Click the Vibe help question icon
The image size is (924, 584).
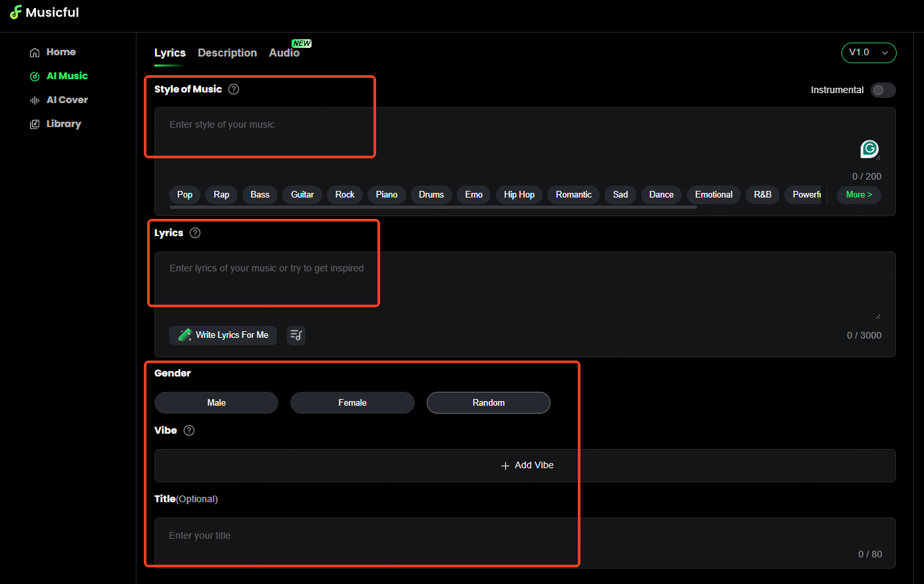pos(189,430)
